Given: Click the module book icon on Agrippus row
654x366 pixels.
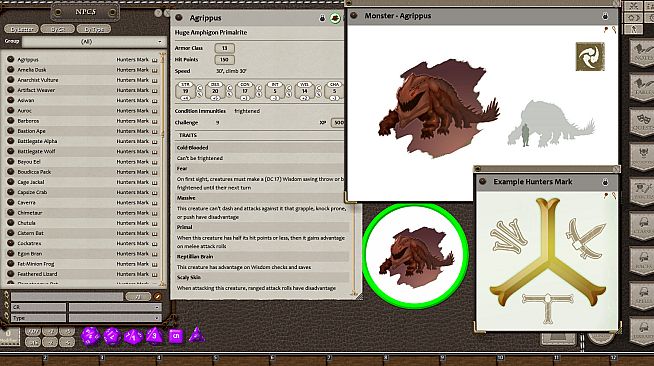Looking at the screenshot, I should pos(155,60).
